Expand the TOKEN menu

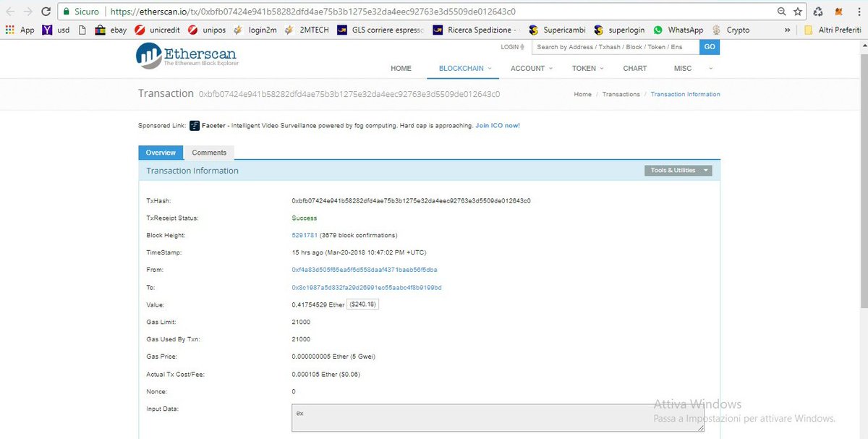click(x=588, y=69)
